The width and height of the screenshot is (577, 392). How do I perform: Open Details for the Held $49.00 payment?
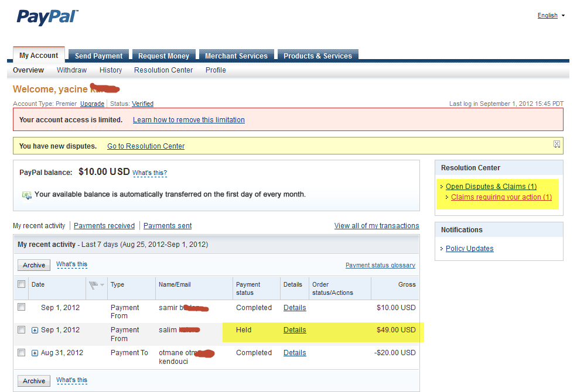[295, 330]
